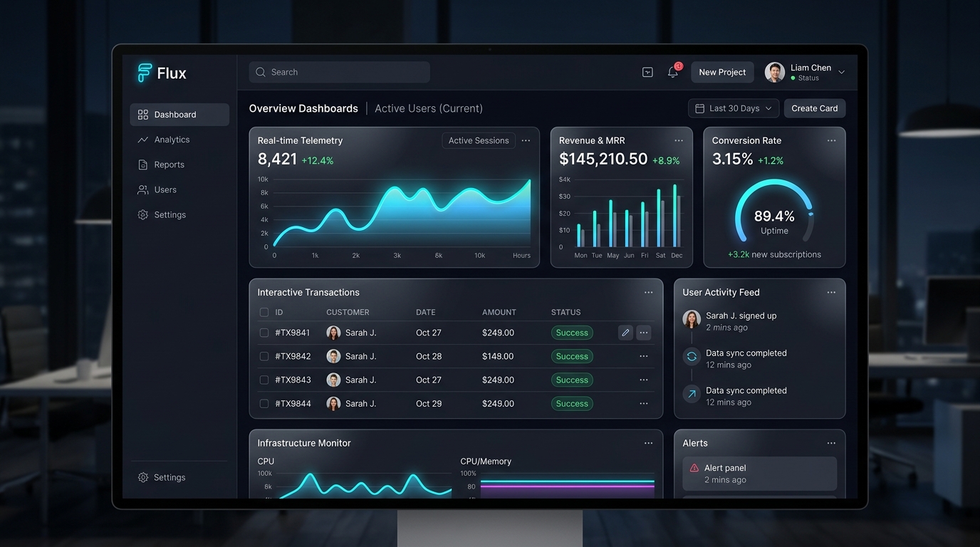Screen dimensions: 980x547
Task: Open Reports from the sidebar
Action: 179,165
